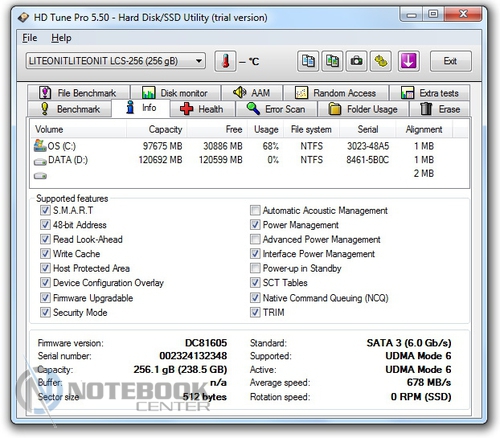The width and height of the screenshot is (500, 438).
Task: Toggle the 48-bit Address checkbox
Action: pos(45,225)
